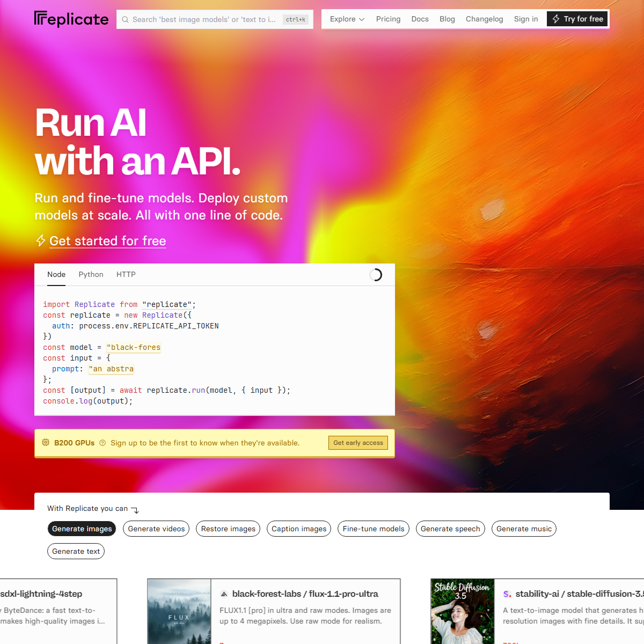Select the Generate images pill
644x644 pixels.
tap(82, 529)
